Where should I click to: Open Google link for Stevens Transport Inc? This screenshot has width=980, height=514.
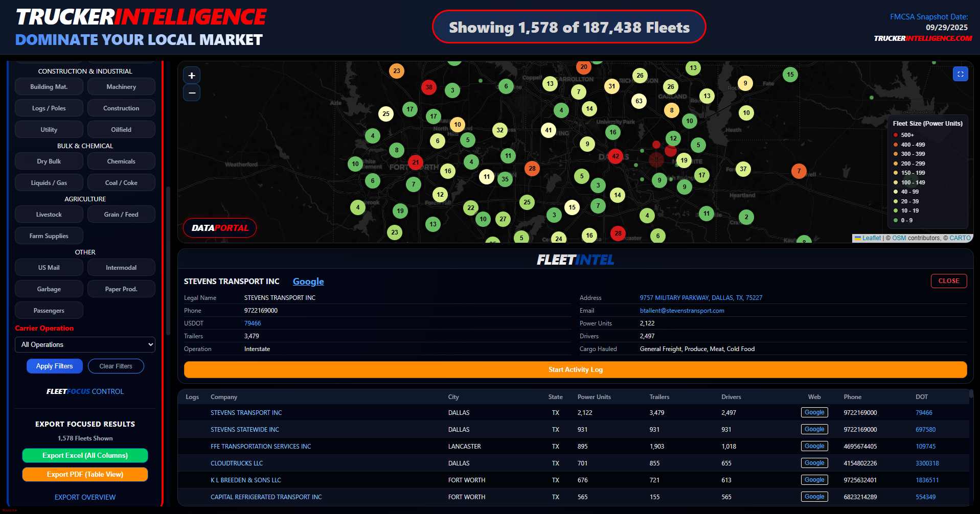click(308, 282)
